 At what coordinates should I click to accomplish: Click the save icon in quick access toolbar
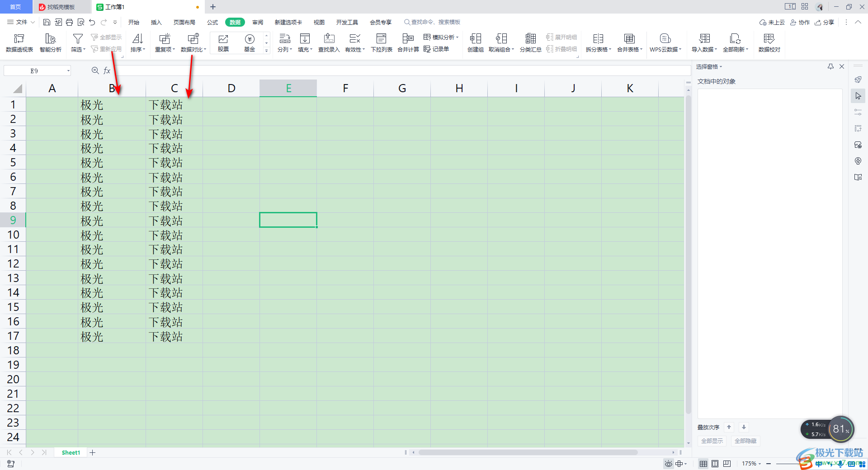47,22
